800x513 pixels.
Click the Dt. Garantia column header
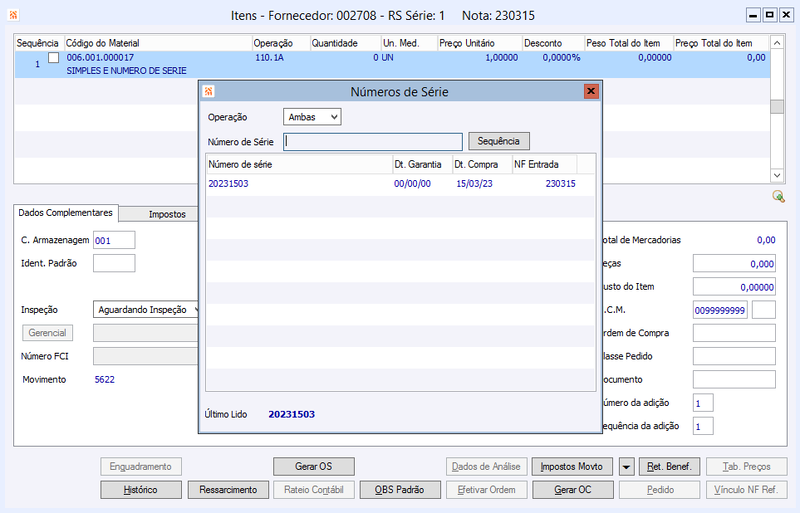pos(422,164)
